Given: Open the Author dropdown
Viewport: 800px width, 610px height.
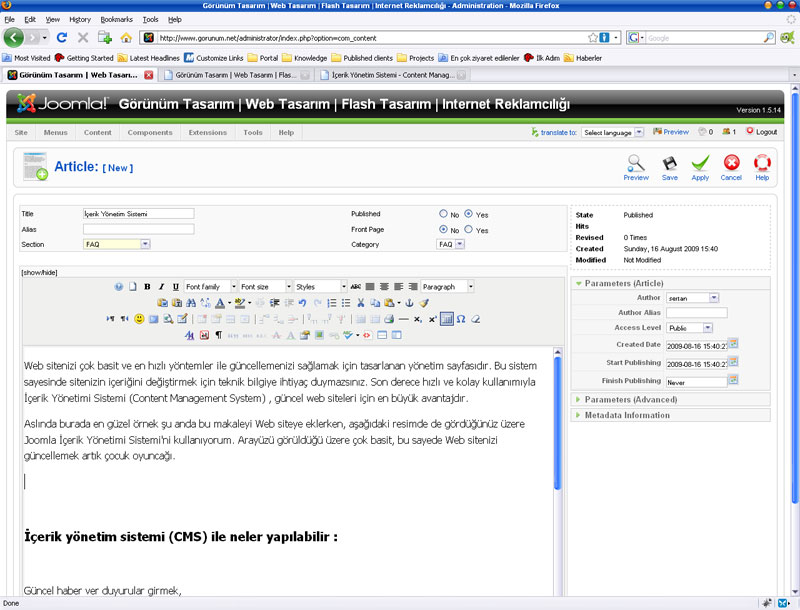Looking at the screenshot, I should [692, 298].
